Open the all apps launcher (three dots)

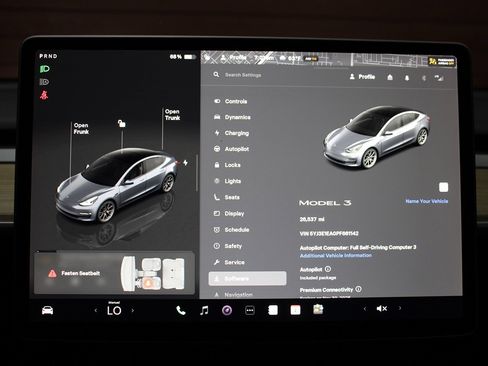click(250, 310)
